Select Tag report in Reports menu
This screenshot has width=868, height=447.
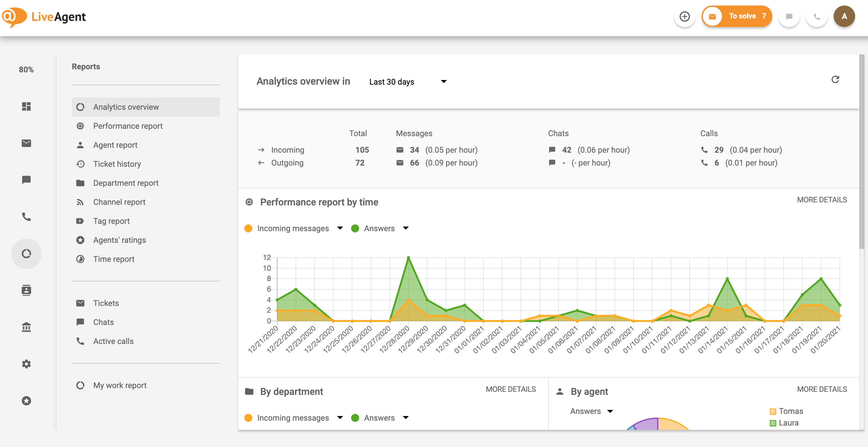(111, 221)
